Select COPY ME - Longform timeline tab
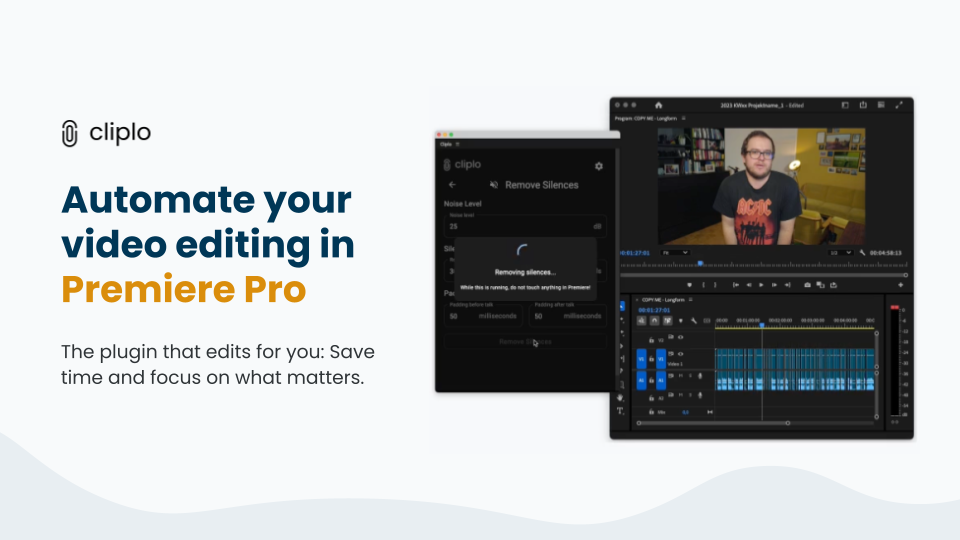 point(663,299)
